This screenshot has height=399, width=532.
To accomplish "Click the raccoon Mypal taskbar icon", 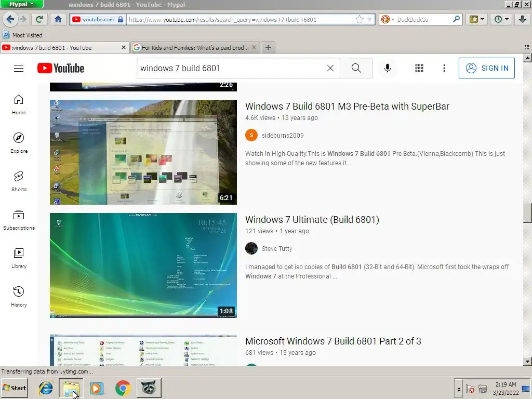I will (x=149, y=388).
